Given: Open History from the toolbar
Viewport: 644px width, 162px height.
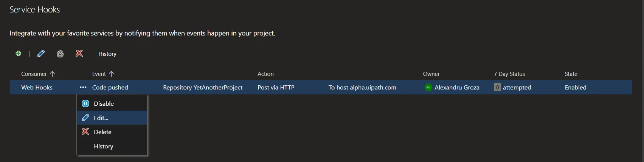Looking at the screenshot, I should tap(107, 54).
